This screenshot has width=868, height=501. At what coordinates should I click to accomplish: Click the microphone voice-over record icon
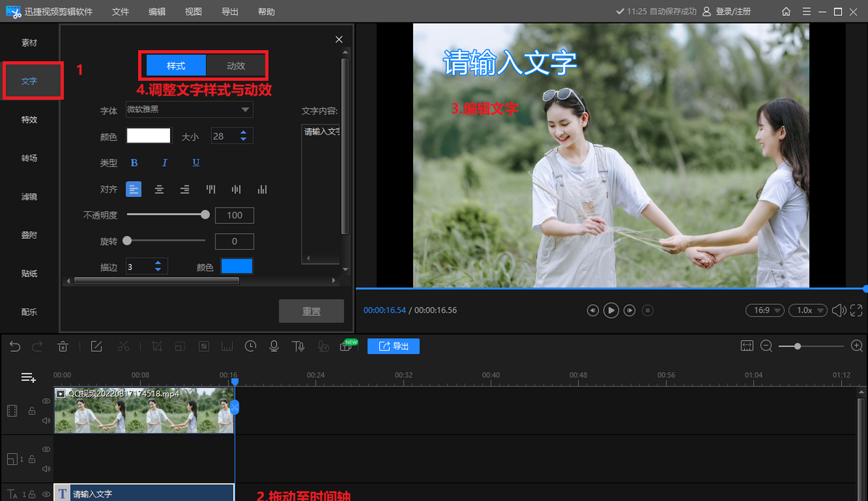pos(274,347)
